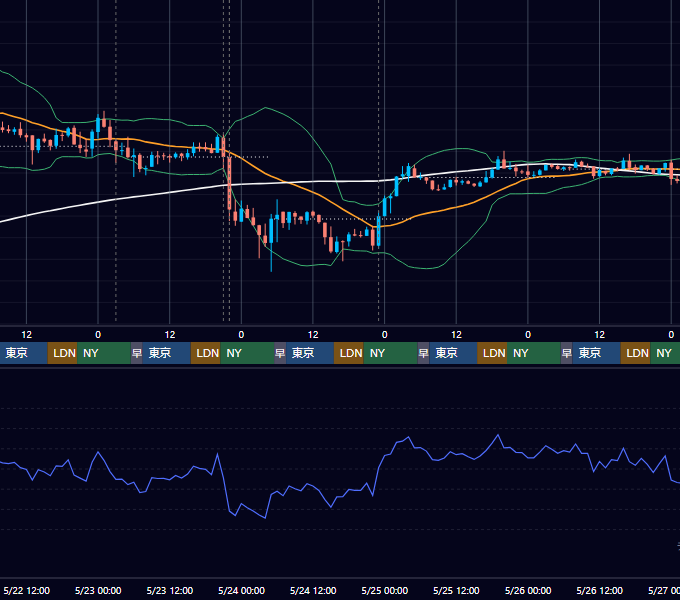Image resolution: width=680 pixels, height=600 pixels.
Task: Pick the 東京 session block on 5/25
Action: click(x=453, y=353)
